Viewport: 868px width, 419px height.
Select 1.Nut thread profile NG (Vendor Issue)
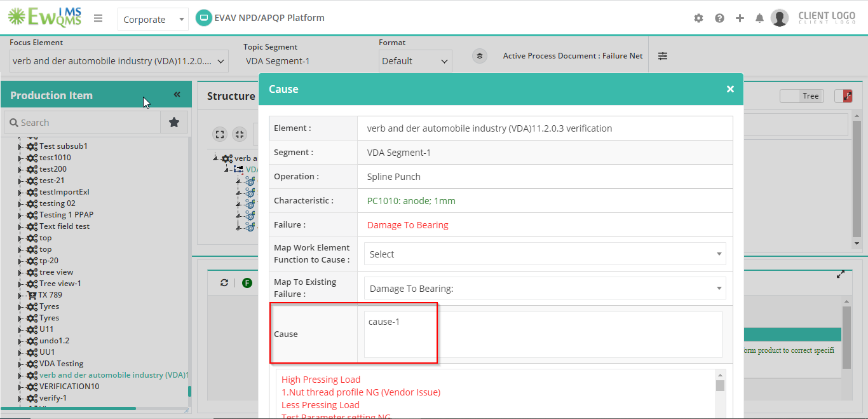pyautogui.click(x=361, y=392)
